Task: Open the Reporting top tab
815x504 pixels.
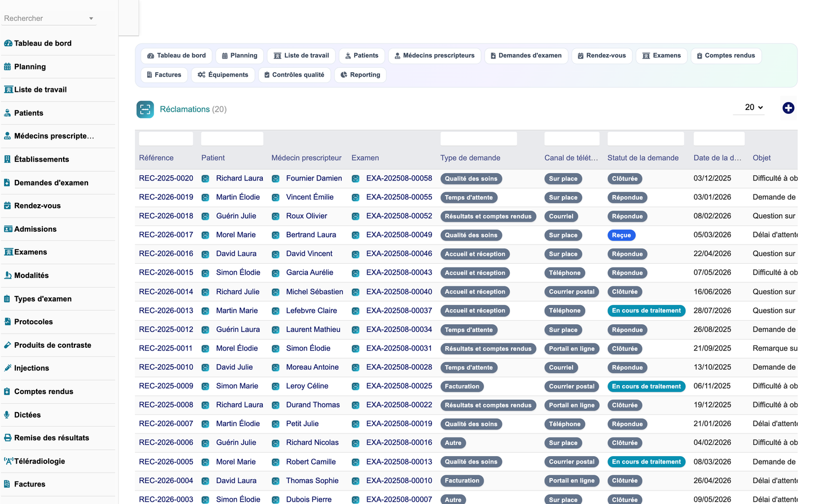Action: [x=360, y=75]
